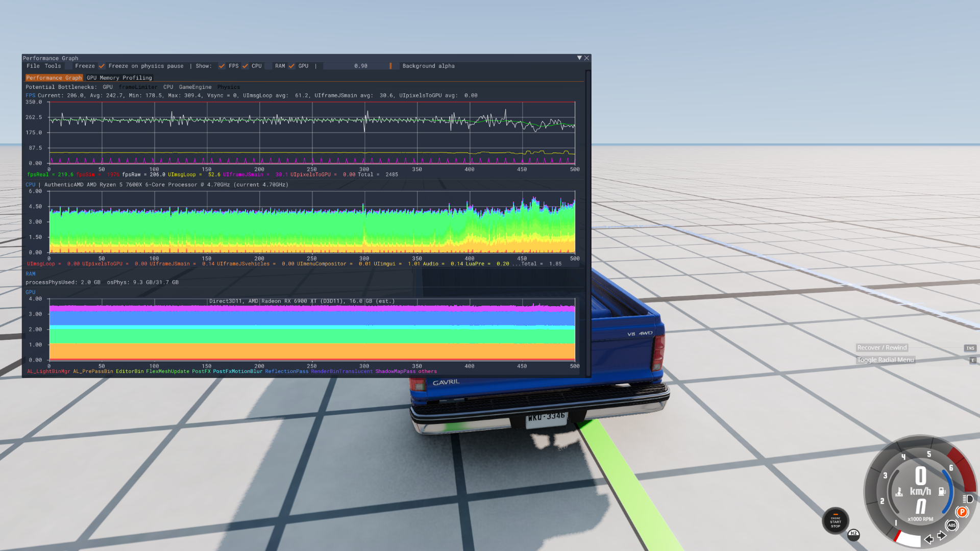
Task: Click the orange parking brake indicator
Action: coord(962,512)
